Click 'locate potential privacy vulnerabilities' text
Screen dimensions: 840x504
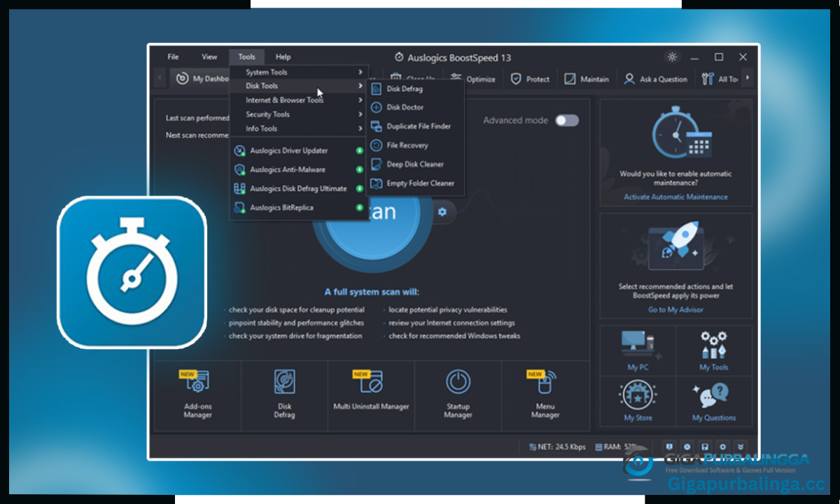(448, 309)
